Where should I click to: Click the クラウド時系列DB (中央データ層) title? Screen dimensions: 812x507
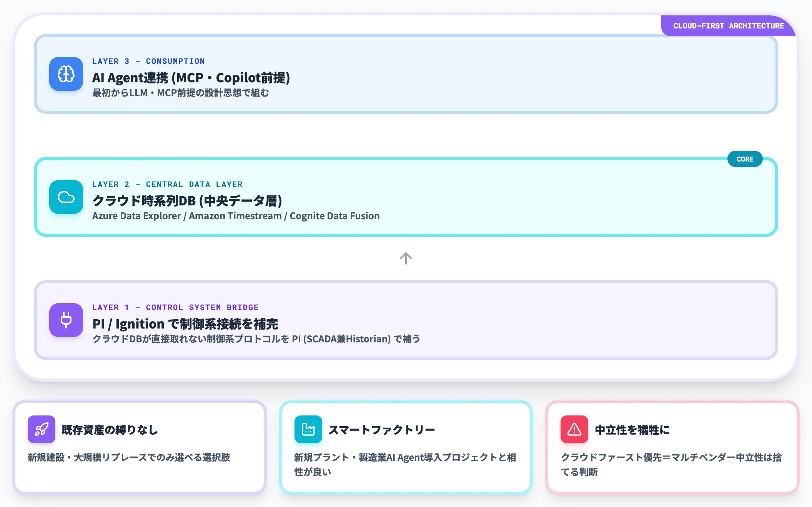click(x=187, y=201)
